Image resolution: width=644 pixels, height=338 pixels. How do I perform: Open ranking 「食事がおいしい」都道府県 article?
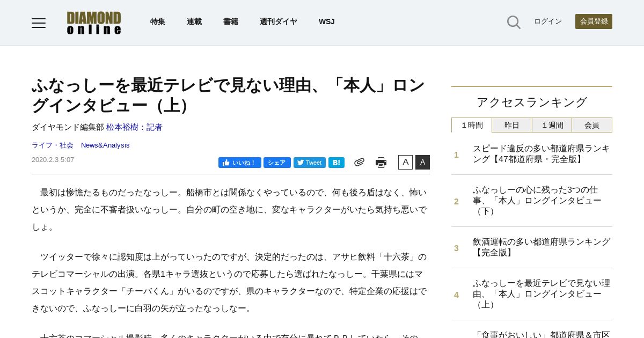[x=541, y=334]
